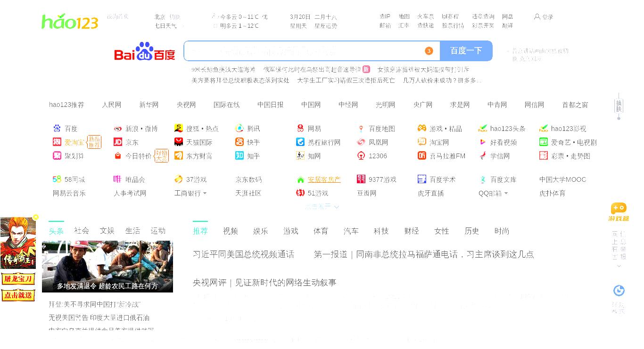Expand the QQ邮箱 dropdown arrow
Image resolution: width=644 pixels, height=349 pixels.
coord(506,193)
